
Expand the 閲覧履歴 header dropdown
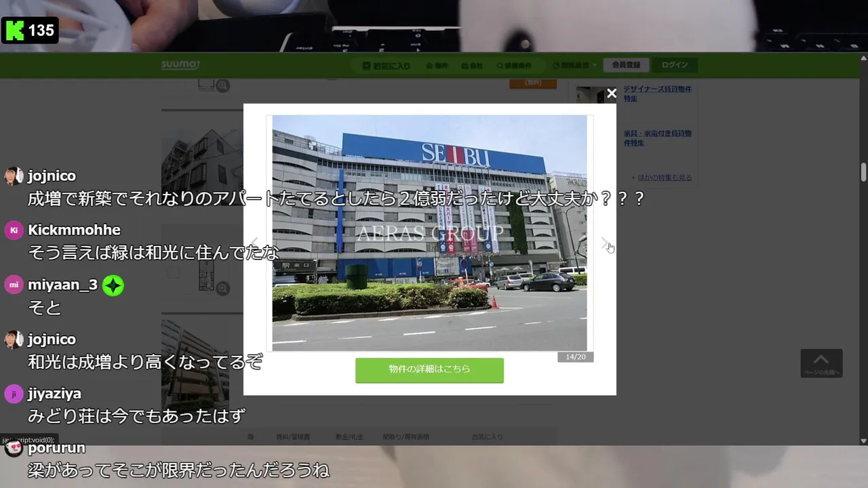[574, 66]
